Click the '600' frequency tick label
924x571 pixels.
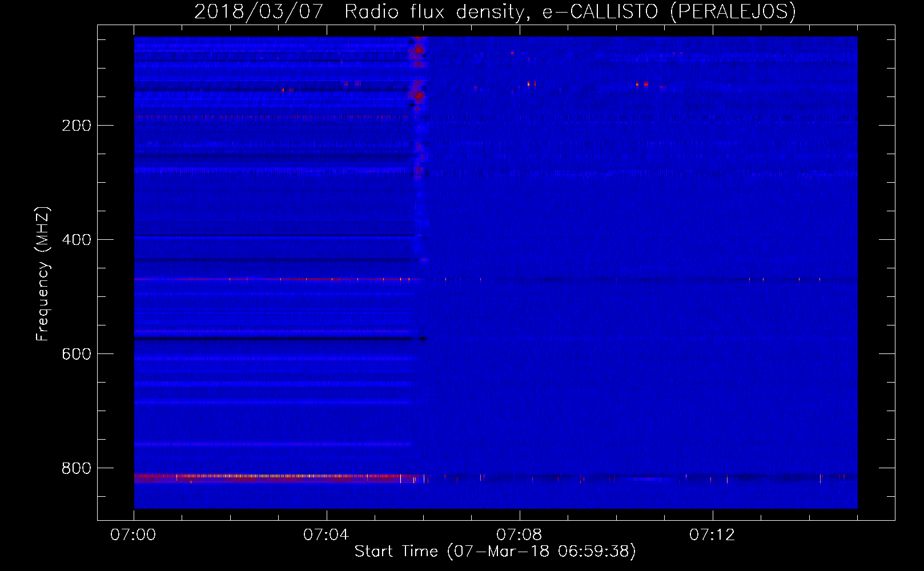[76, 354]
